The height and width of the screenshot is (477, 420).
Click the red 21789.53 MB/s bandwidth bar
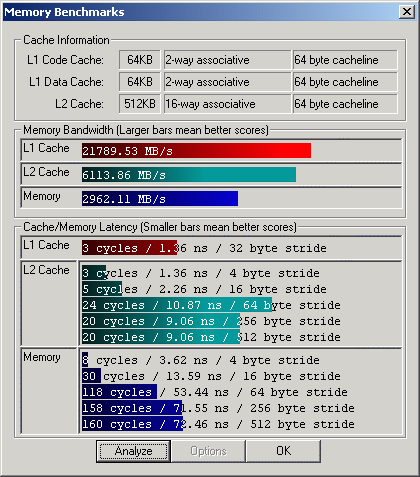click(x=196, y=151)
